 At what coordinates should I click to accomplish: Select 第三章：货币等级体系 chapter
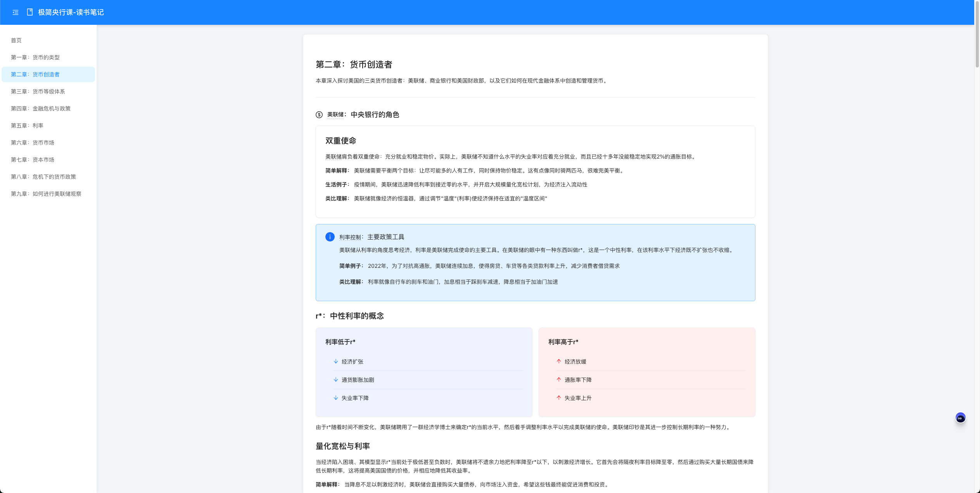coord(38,91)
